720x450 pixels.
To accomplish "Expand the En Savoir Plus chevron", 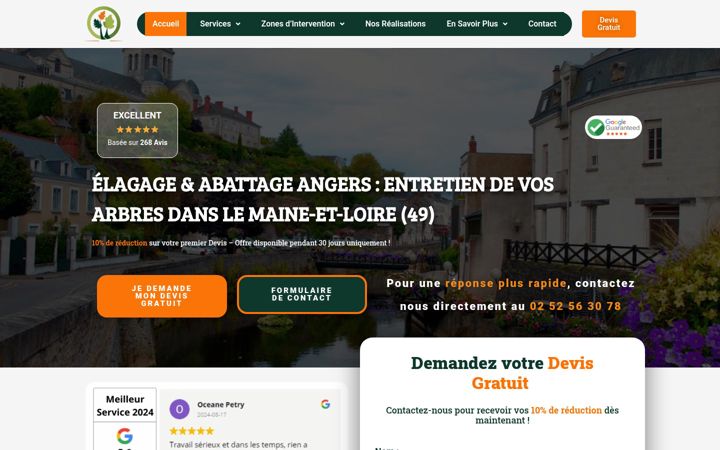I will (x=505, y=24).
